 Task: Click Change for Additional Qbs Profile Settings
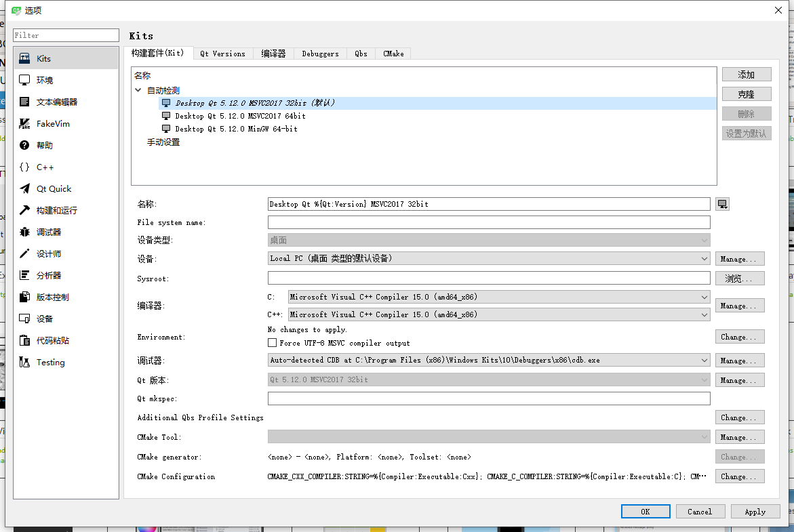740,417
